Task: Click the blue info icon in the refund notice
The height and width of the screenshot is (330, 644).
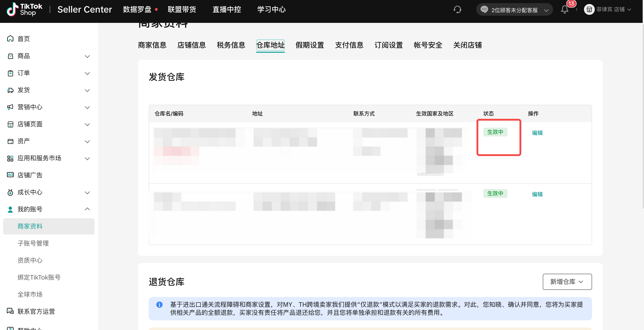Action: (x=159, y=304)
